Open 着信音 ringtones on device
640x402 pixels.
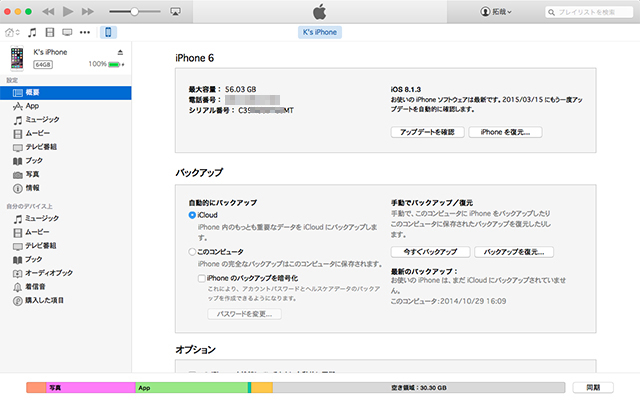pyautogui.click(x=66, y=287)
